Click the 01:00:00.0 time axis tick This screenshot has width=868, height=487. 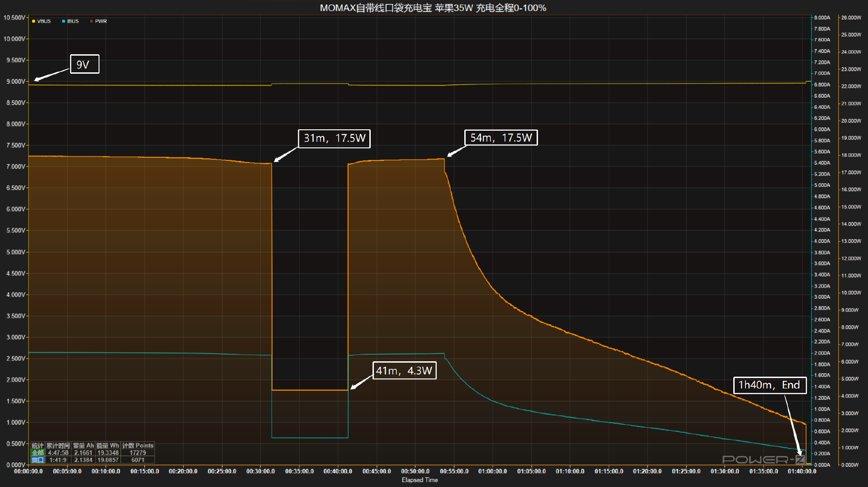point(493,471)
